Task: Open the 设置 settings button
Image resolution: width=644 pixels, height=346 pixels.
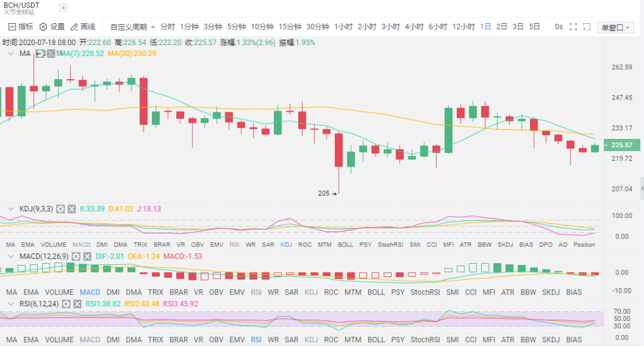Action: point(52,27)
